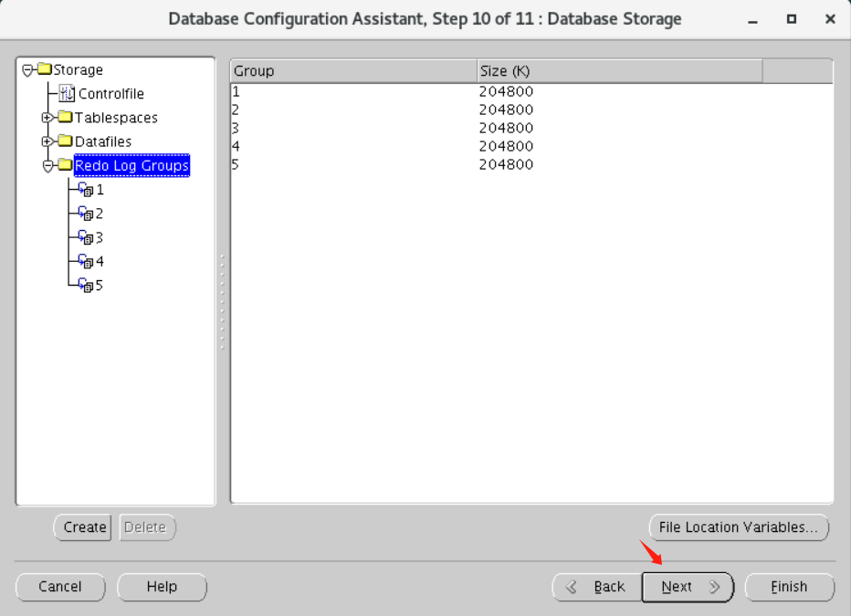Select tree item labeled 1
The height and width of the screenshot is (616, 851).
(x=100, y=190)
